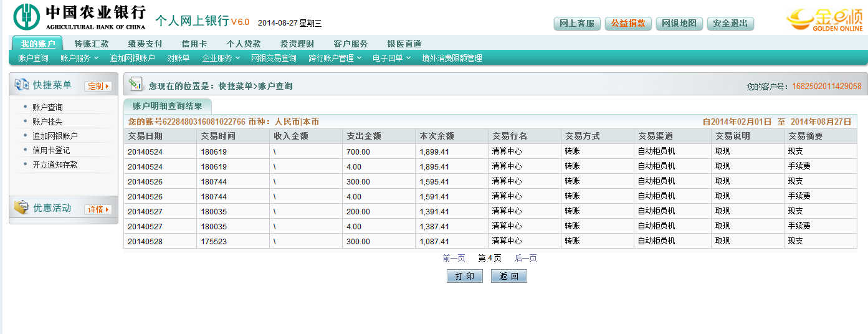The height and width of the screenshot is (334, 868).
Task: Click the 金e顺 Golden Online logo
Action: click(824, 19)
